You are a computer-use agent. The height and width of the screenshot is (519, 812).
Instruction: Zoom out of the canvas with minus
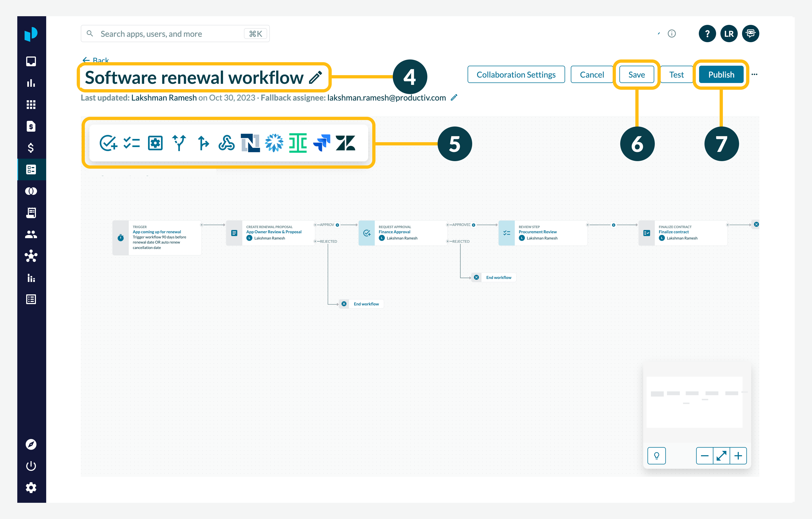click(x=704, y=456)
